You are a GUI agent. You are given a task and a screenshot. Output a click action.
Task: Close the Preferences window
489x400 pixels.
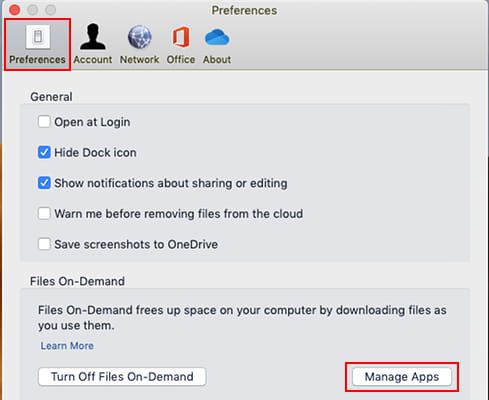coord(15,10)
